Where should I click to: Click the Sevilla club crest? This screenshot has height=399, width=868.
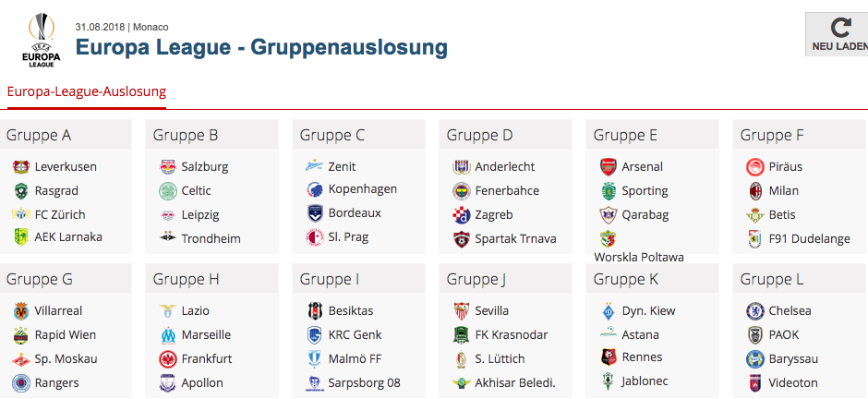point(461,310)
